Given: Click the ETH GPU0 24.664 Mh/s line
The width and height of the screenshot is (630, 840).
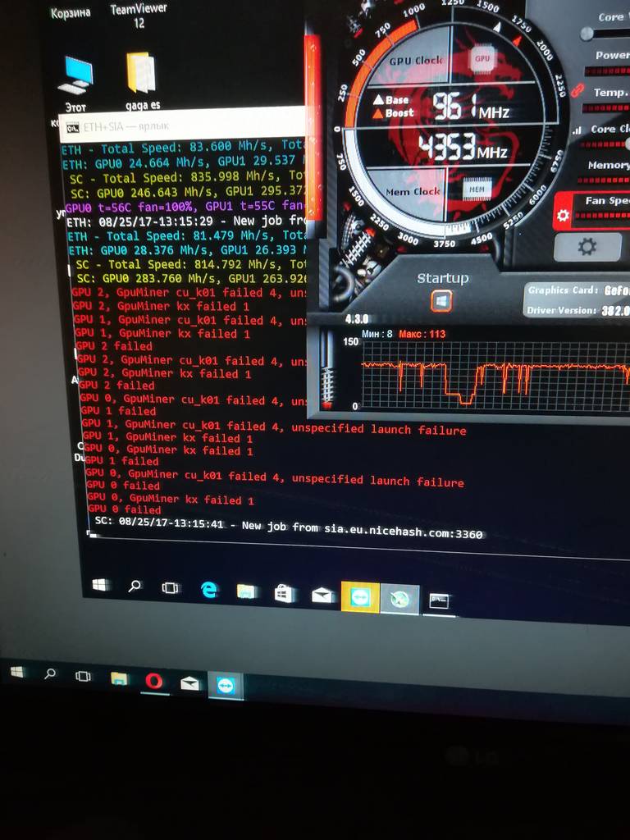Looking at the screenshot, I should [x=183, y=162].
